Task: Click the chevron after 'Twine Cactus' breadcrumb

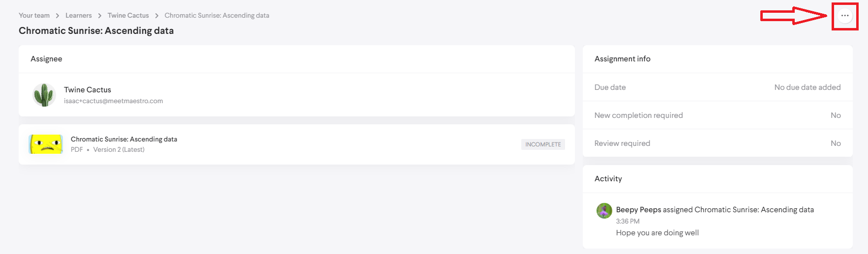Action: tap(157, 16)
